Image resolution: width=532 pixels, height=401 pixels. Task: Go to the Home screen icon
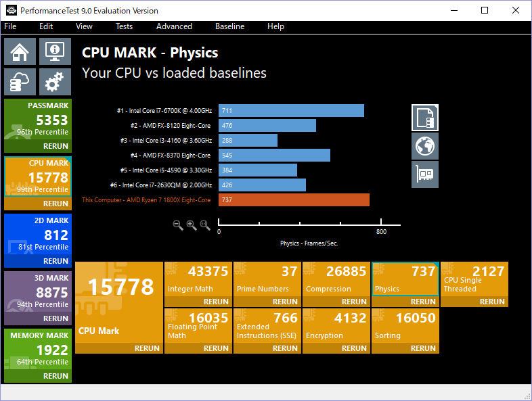(x=20, y=51)
